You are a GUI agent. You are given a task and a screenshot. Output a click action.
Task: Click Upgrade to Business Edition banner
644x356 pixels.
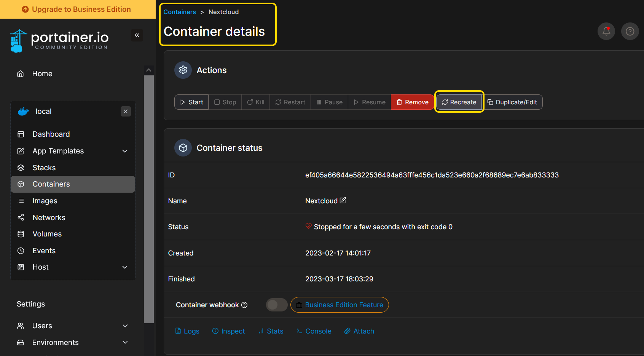pos(78,9)
